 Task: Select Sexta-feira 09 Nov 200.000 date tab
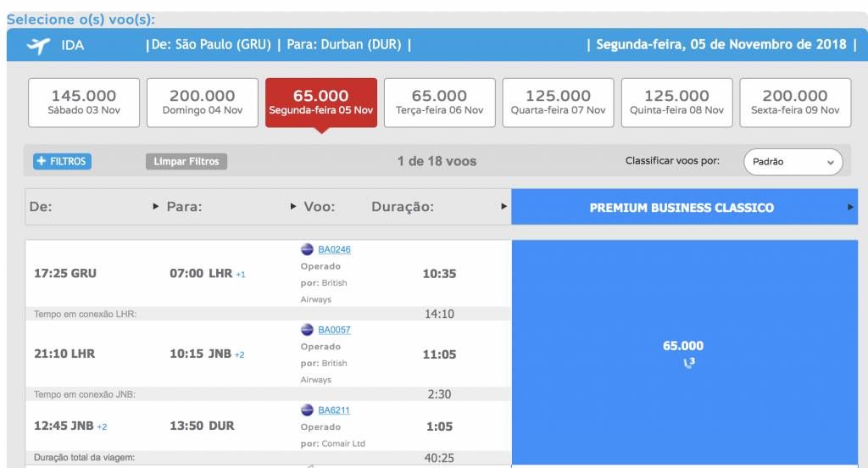795,103
